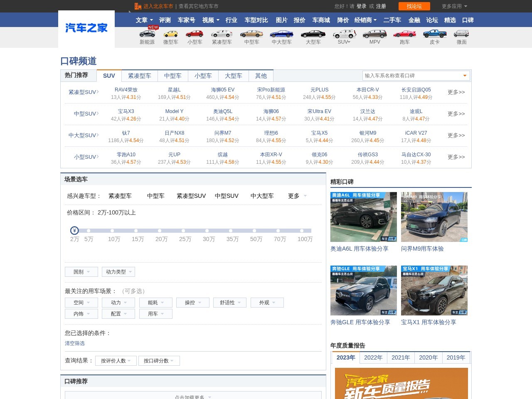This screenshot has width=532, height=399.
Task: Open the 新能源 car category icon
Action: pyautogui.click(x=147, y=34)
